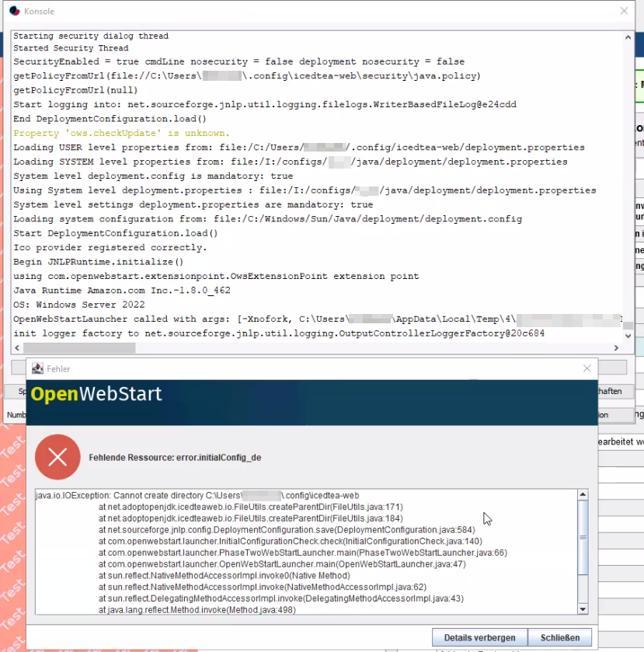Screen dimensions: 644x652
Task: Close the Fehler dialog with the X
Action: 587,368
